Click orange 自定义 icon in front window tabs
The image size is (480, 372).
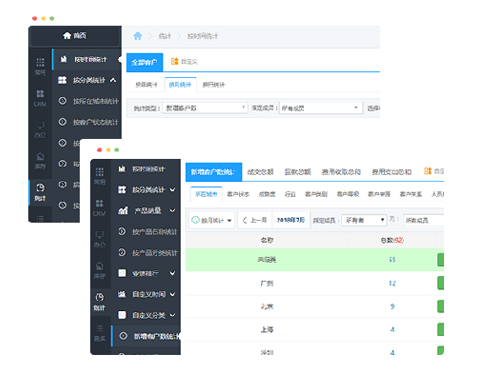(428, 171)
